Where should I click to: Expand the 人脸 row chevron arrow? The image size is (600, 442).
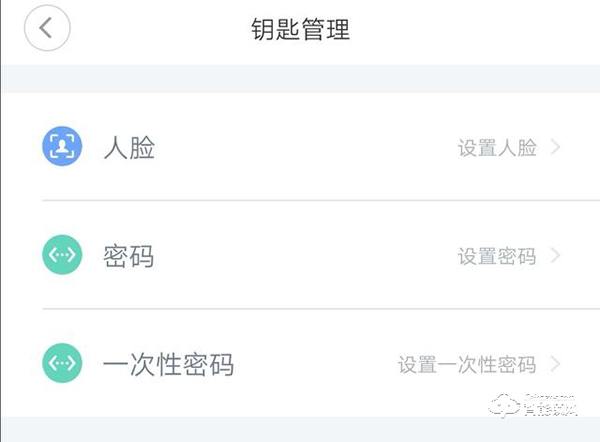[x=556, y=148]
